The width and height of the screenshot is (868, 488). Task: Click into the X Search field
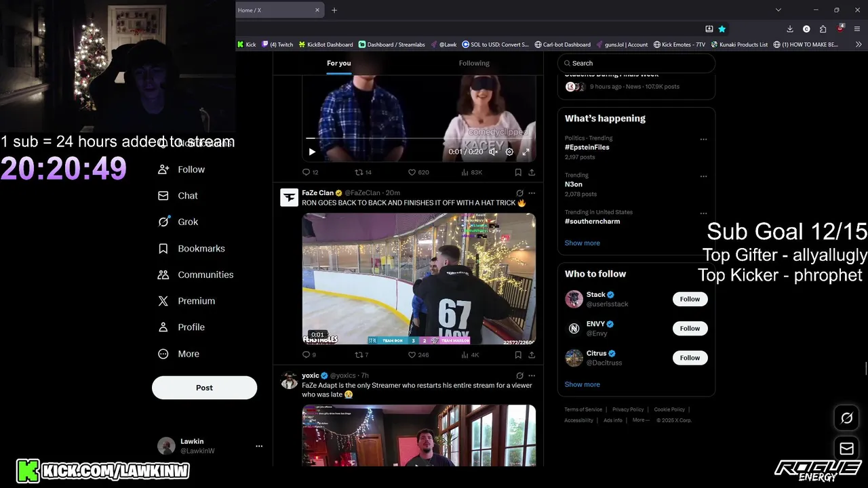pyautogui.click(x=636, y=63)
